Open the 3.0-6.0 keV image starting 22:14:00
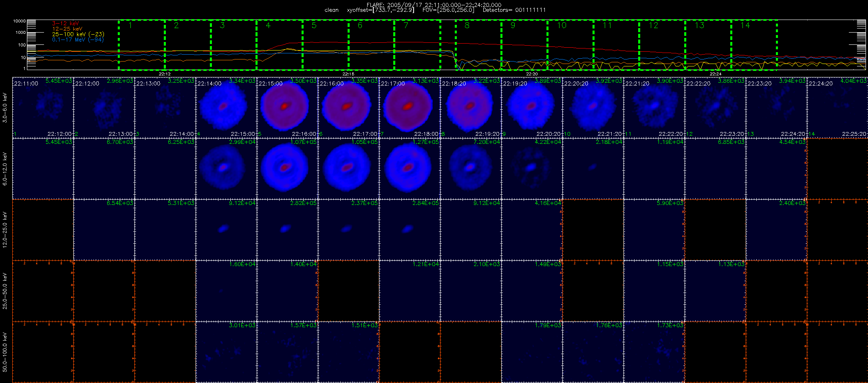868x383 pixels. pyautogui.click(x=226, y=108)
